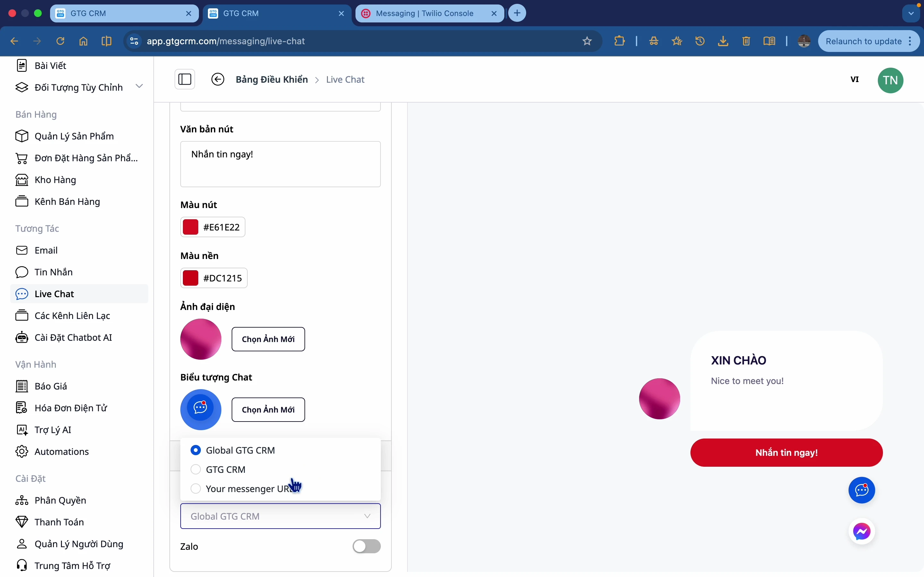This screenshot has width=924, height=577.
Task: Click the blue chat bubble widget icon
Action: click(x=862, y=490)
